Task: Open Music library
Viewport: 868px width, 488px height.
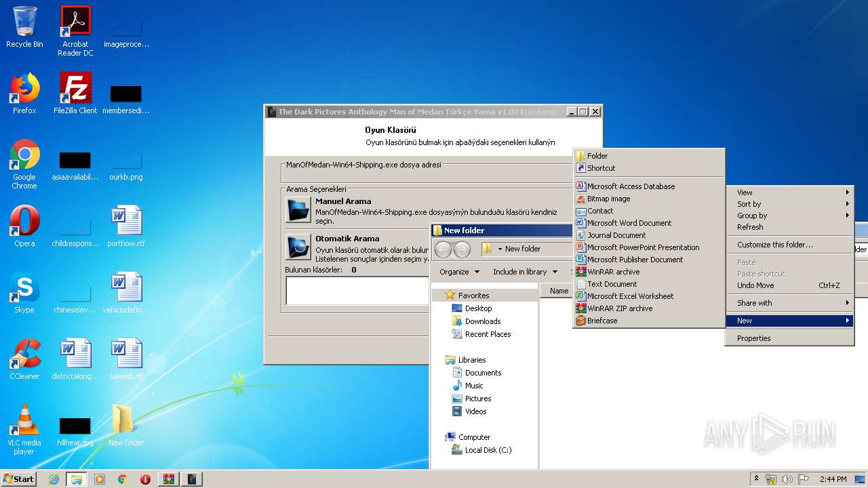Action: tap(474, 386)
